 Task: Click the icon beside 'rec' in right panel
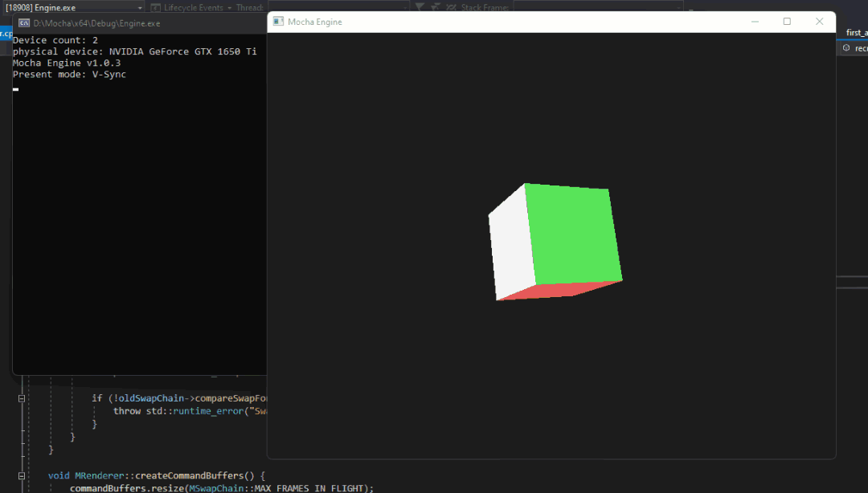point(845,48)
